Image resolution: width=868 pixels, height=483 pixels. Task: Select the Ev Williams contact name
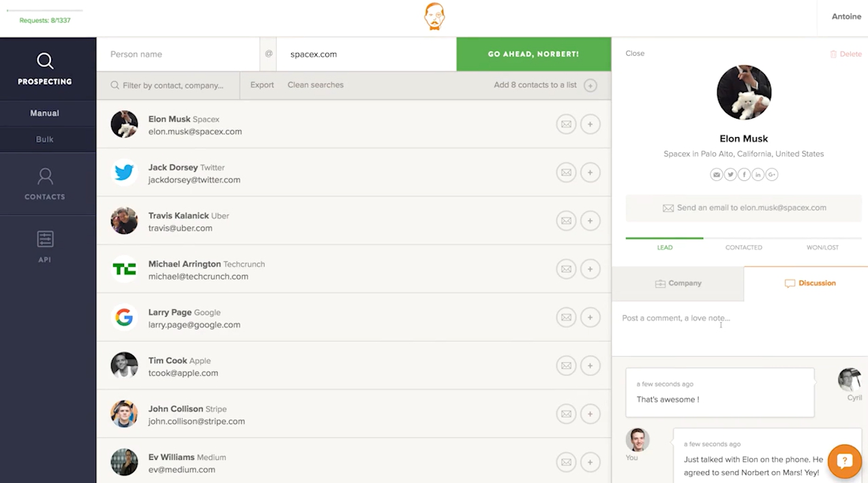click(x=172, y=457)
